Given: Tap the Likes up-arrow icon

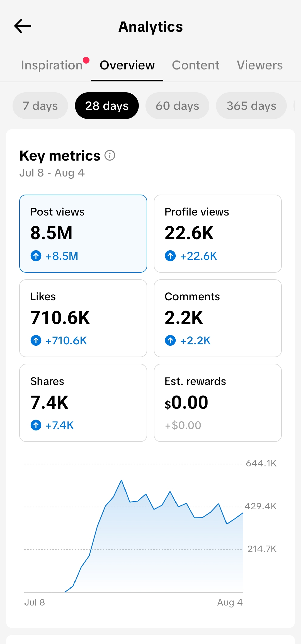Looking at the screenshot, I should point(36,340).
